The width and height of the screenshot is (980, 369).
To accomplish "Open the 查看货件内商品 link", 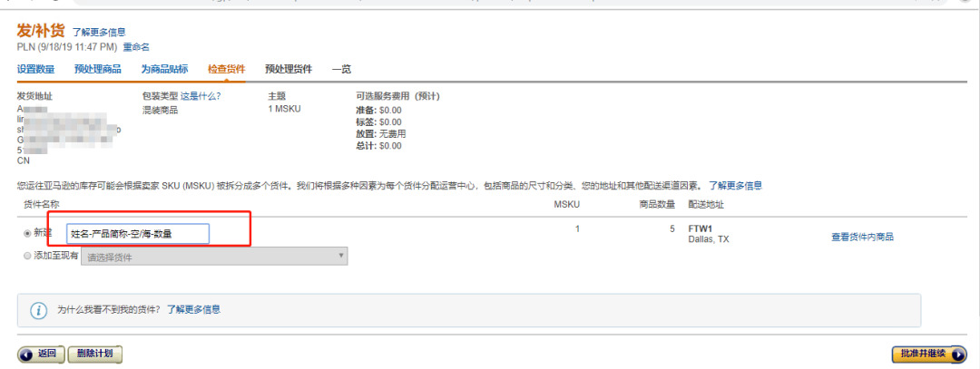I will click(x=862, y=238).
